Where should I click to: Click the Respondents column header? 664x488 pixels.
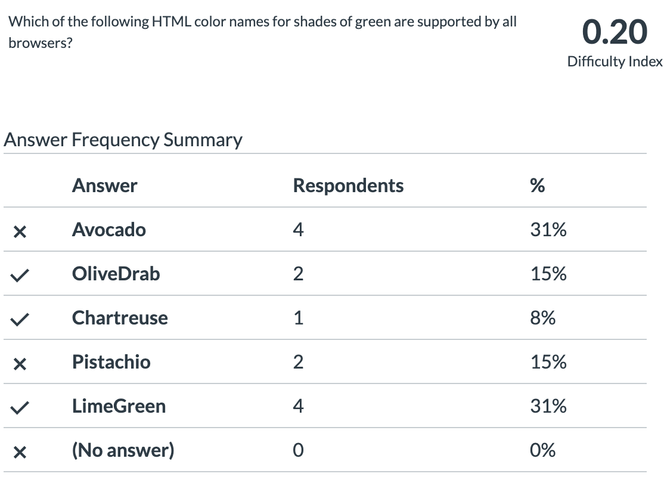(x=348, y=186)
